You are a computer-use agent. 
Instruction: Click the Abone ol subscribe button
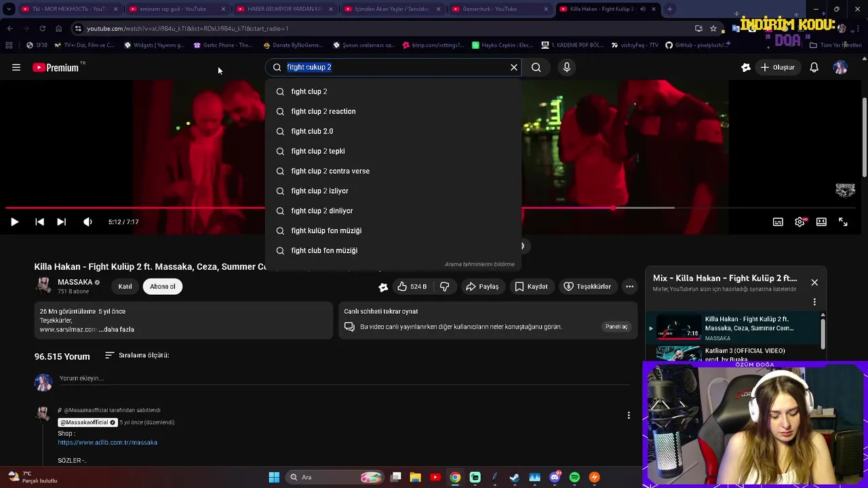[162, 286]
